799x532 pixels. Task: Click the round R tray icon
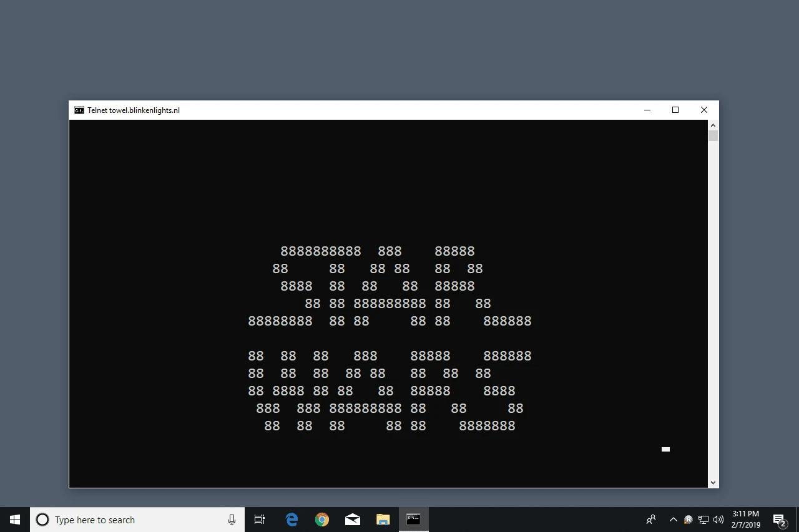pos(689,520)
